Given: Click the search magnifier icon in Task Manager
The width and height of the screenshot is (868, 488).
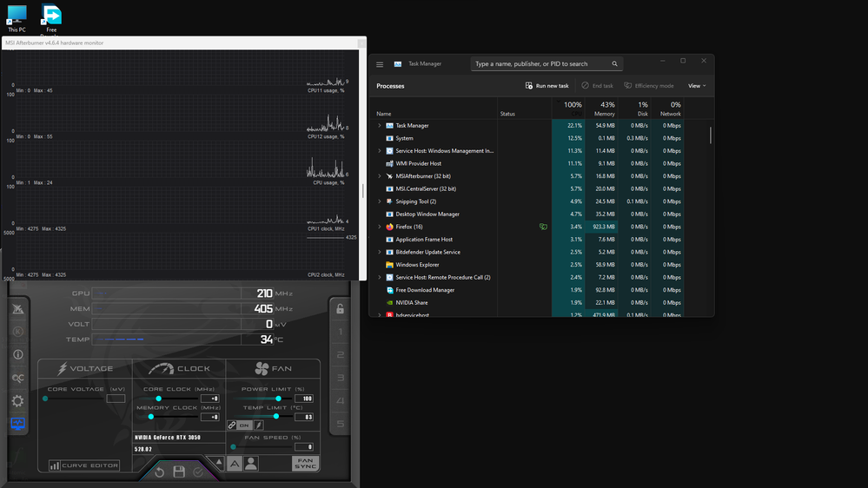Looking at the screenshot, I should pyautogui.click(x=614, y=63).
